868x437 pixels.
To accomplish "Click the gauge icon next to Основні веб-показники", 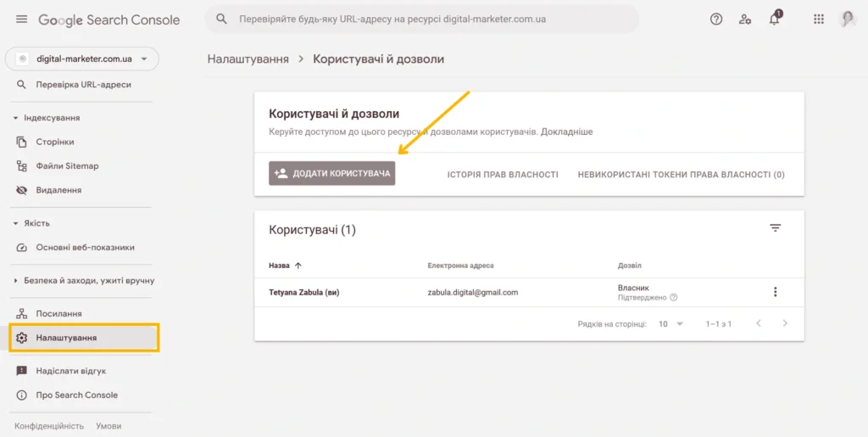I will (x=21, y=248).
